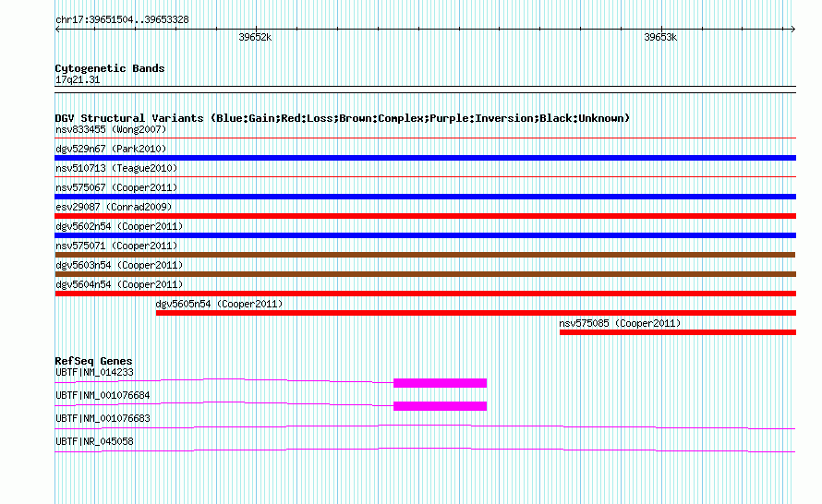This screenshot has height=504, width=822.
Task: Click the 39652k ruler tick label
Action: [x=255, y=37]
